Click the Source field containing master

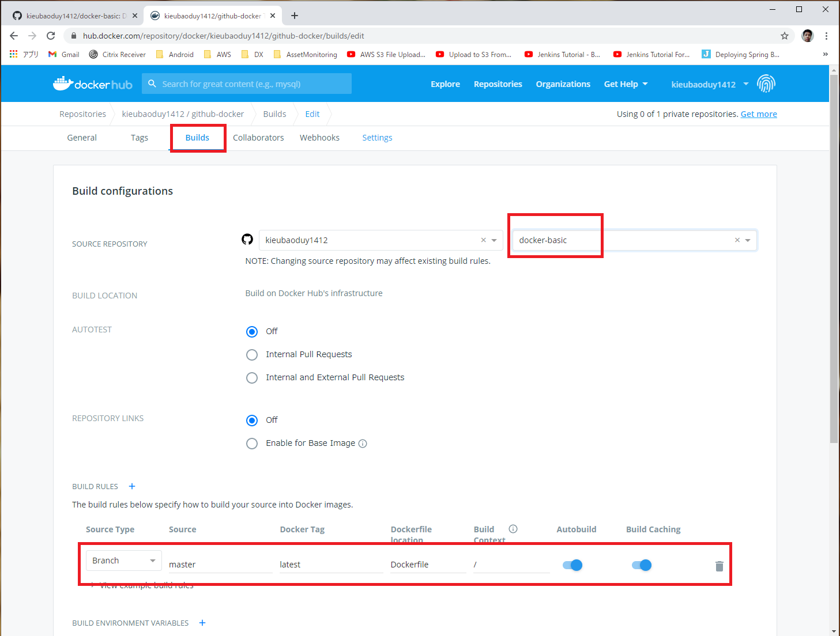[220, 565]
